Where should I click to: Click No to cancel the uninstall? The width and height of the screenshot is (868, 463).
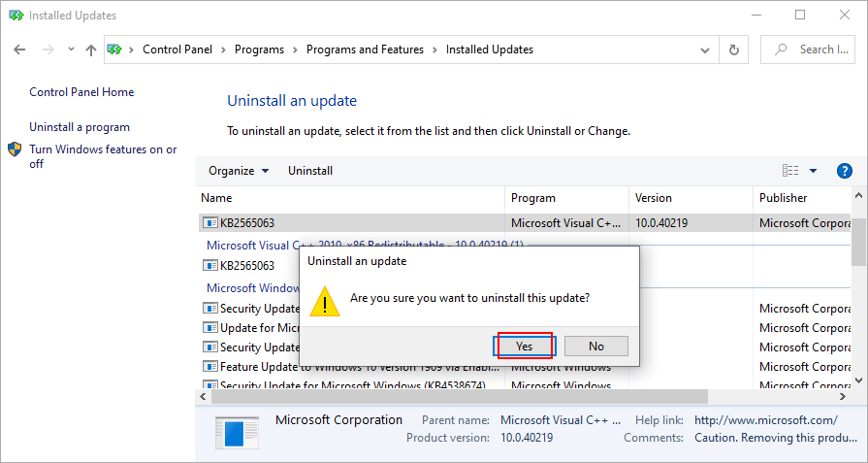point(595,346)
